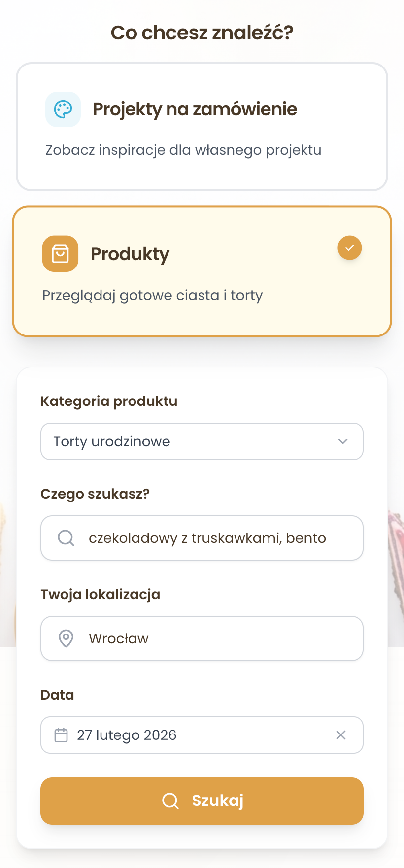Screen dimensions: 404x868
Task: Click the search icon inside Szukaj button
Action: [x=170, y=801]
